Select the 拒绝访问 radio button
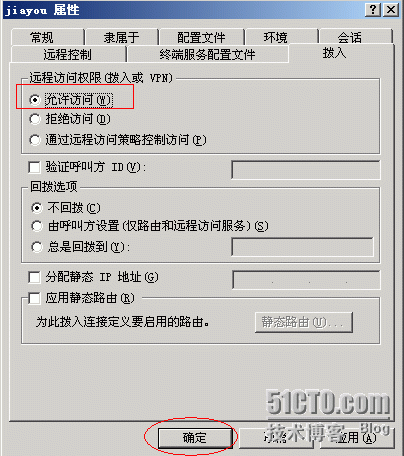404x456 pixels. coord(35,119)
